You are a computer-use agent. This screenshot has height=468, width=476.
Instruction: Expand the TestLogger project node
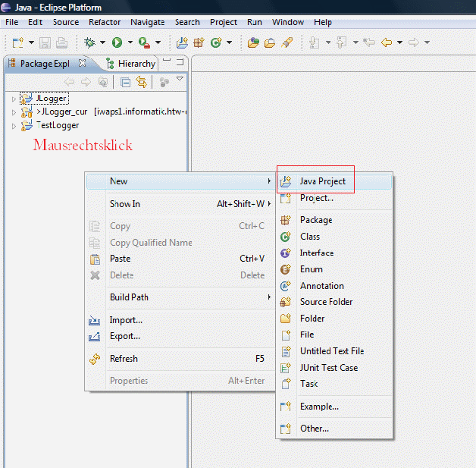pos(14,126)
